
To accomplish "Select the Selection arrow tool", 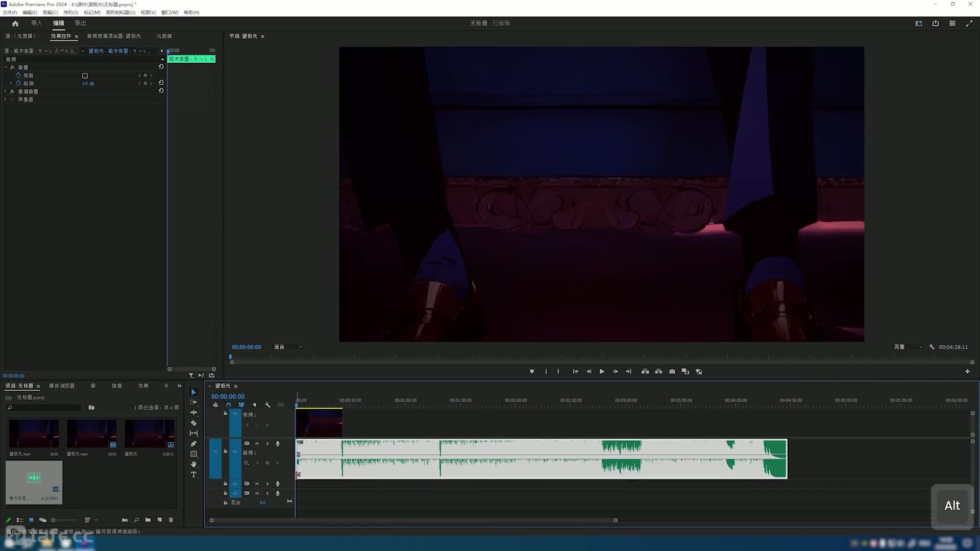I will pyautogui.click(x=193, y=392).
